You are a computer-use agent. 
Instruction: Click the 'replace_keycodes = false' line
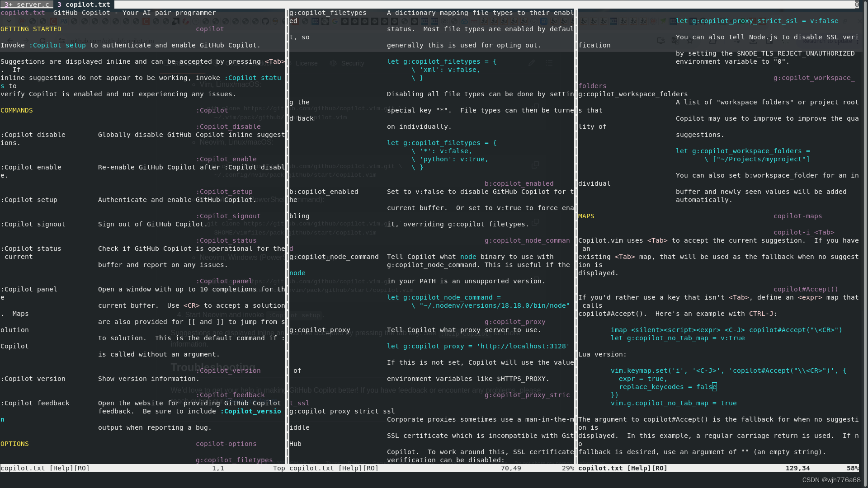(668, 387)
